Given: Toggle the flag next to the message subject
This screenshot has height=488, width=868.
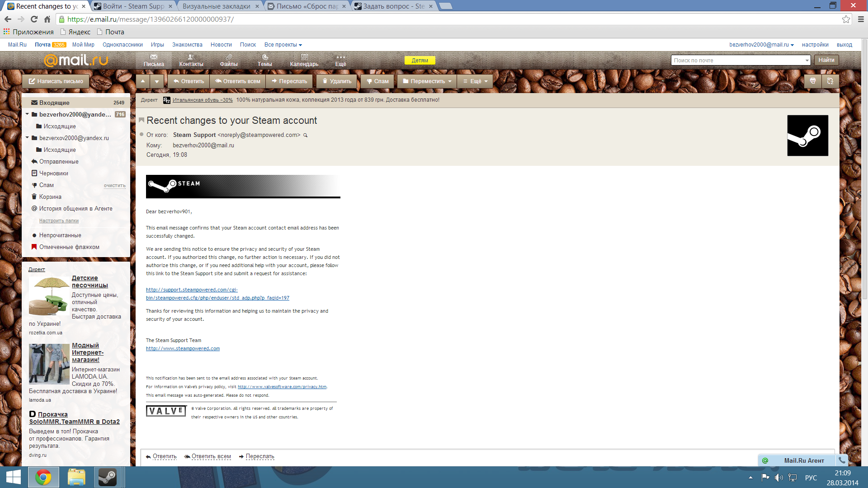Looking at the screenshot, I should [x=142, y=120].
